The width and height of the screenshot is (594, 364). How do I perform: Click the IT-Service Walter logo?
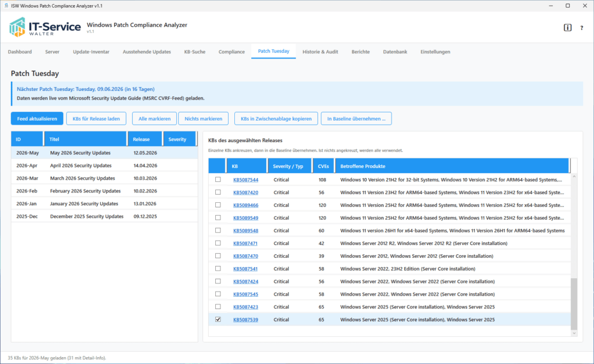click(45, 27)
